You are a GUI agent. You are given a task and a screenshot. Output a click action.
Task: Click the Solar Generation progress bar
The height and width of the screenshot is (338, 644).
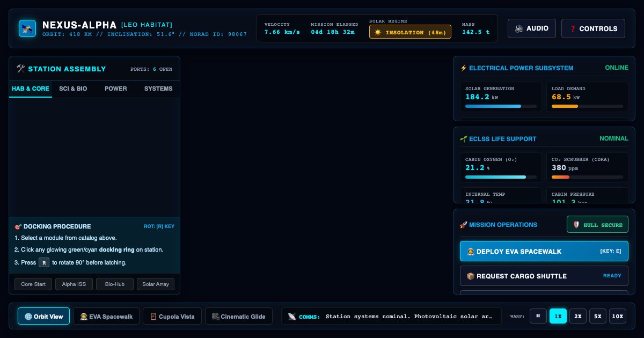pos(501,106)
